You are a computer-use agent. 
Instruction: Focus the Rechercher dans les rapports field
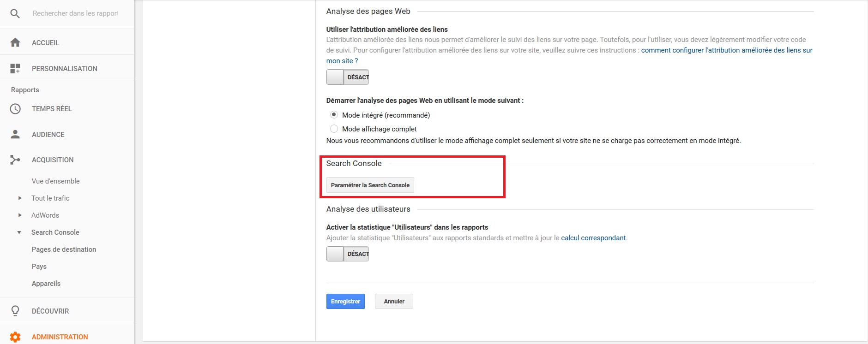[76, 13]
